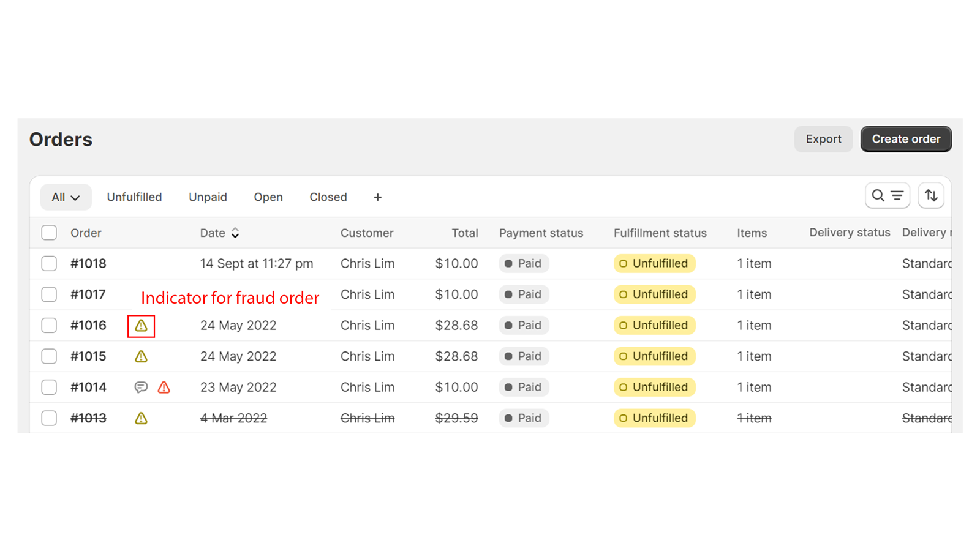Open the Closed orders tab
980x551 pixels.
[328, 197]
